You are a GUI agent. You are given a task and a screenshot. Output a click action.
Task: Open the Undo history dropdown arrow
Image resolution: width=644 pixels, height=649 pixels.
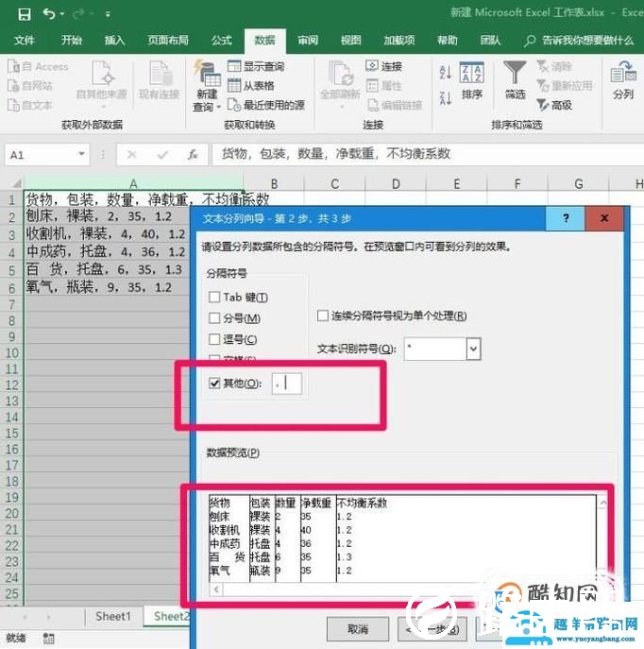tap(62, 14)
